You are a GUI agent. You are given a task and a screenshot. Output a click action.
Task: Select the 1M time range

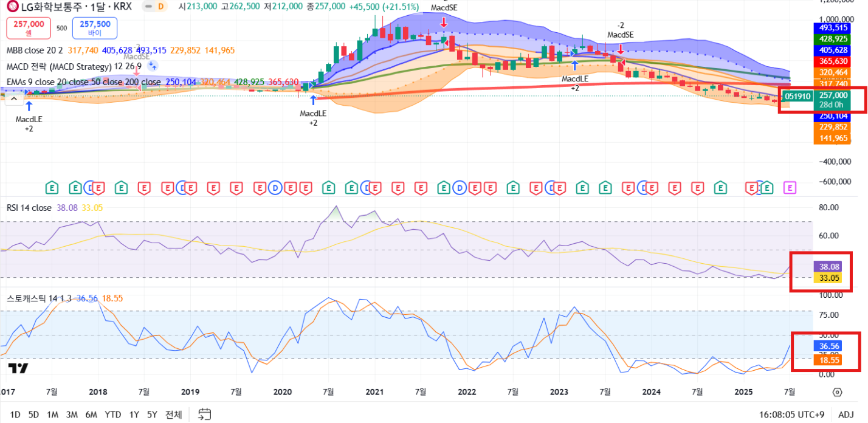pos(52,414)
